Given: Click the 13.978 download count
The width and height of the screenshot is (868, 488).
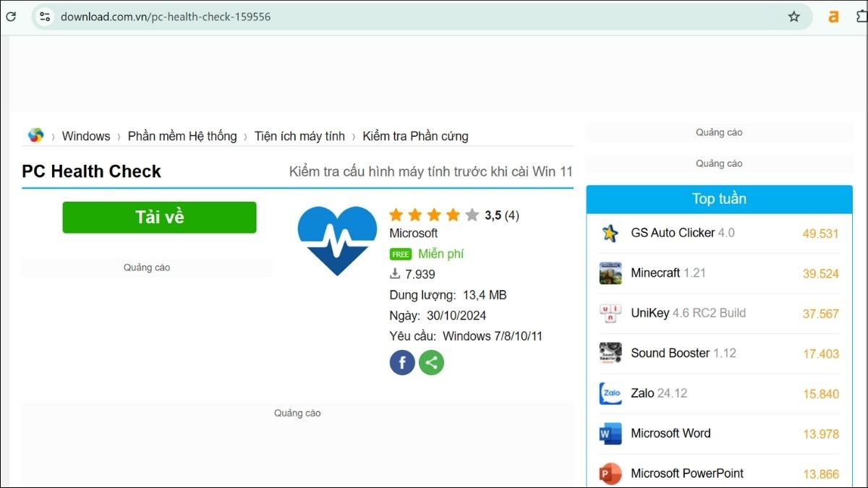Looking at the screenshot, I should click(x=820, y=434).
